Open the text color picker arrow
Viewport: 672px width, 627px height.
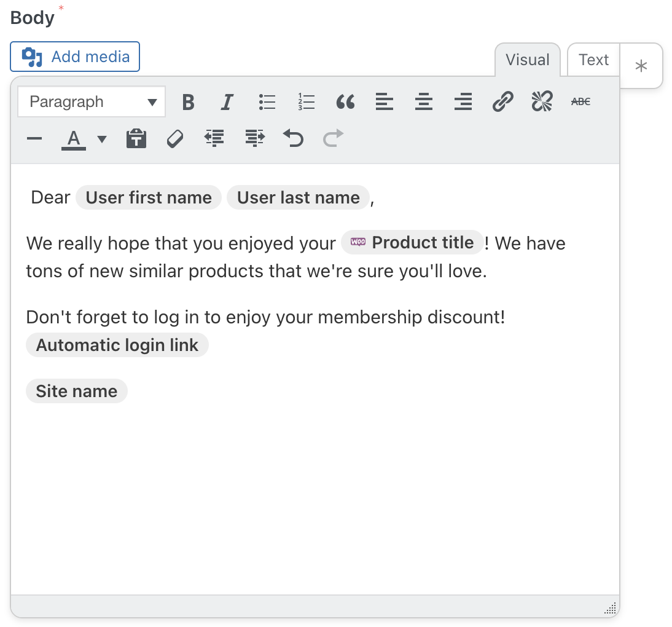click(x=102, y=139)
